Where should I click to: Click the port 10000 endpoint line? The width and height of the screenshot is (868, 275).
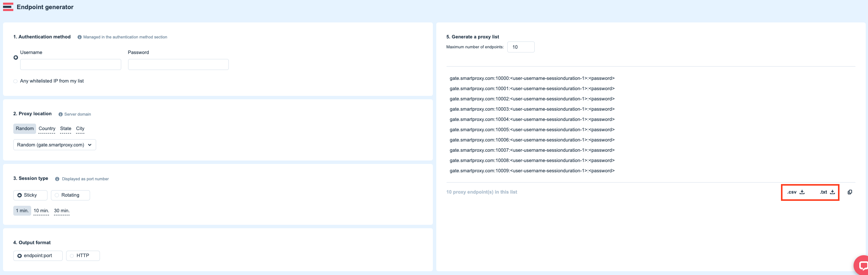[x=532, y=78]
